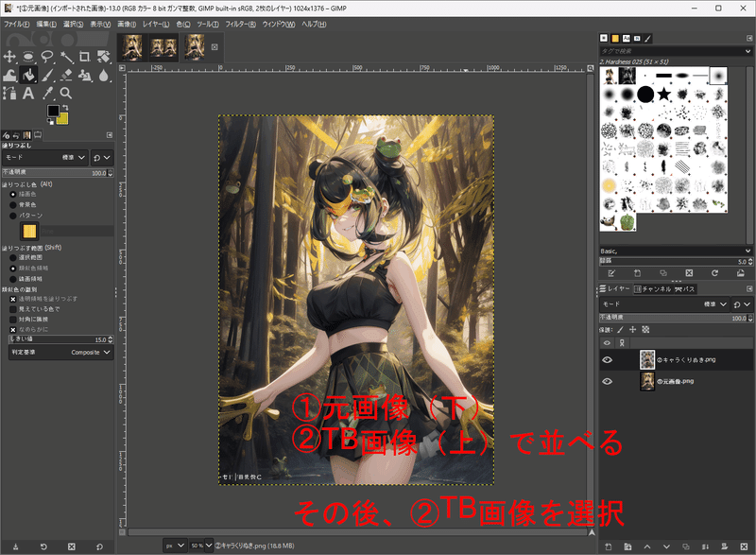Enable the 見えている色で checkbox
Viewport: 756px width, 555px height.
pos(13,309)
